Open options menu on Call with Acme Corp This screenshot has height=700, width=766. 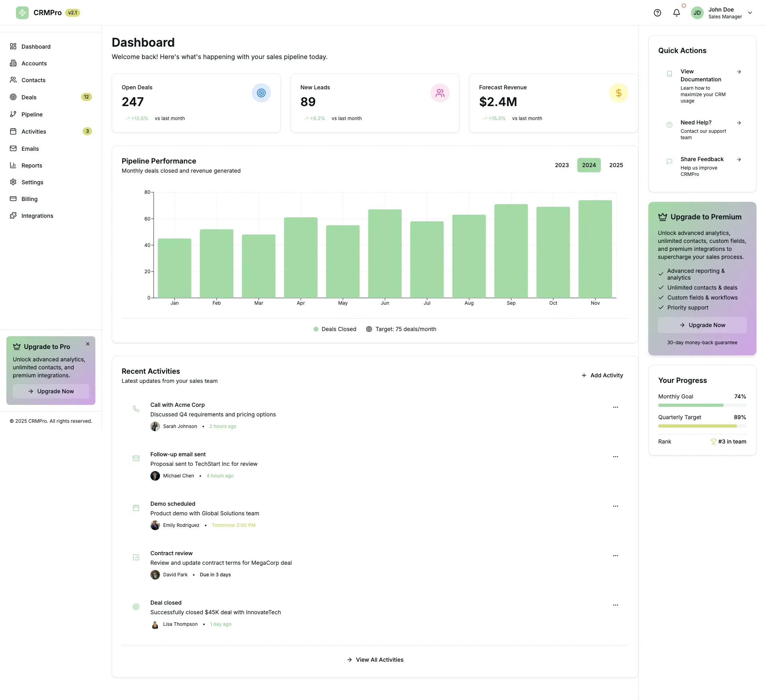click(x=615, y=407)
